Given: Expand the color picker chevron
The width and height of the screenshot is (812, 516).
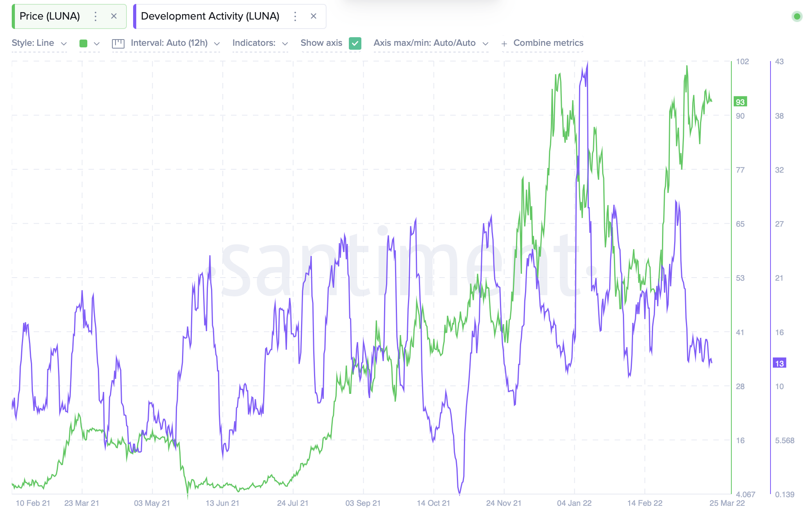Looking at the screenshot, I should coord(97,43).
